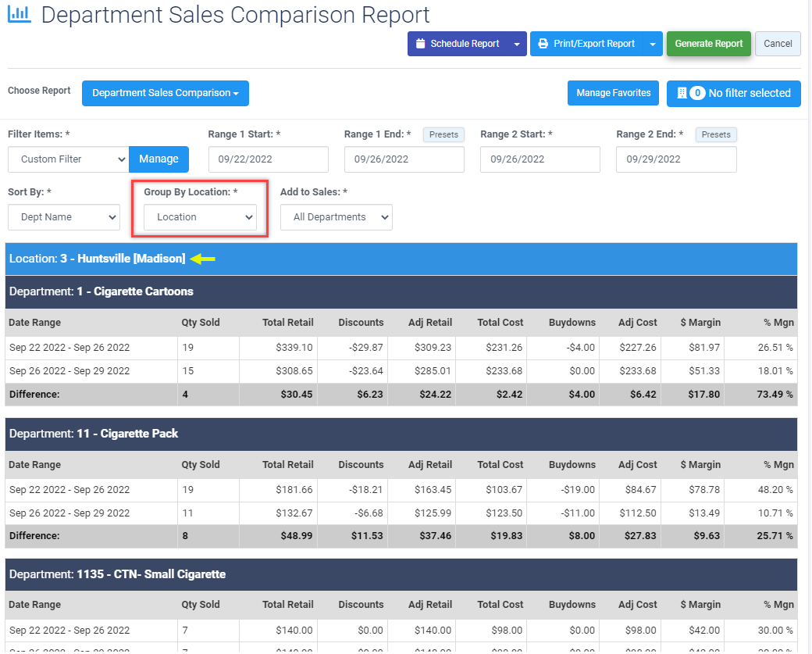
Task: Click the Location 3 - Huntsville [Madison] header
Action: pos(401,259)
